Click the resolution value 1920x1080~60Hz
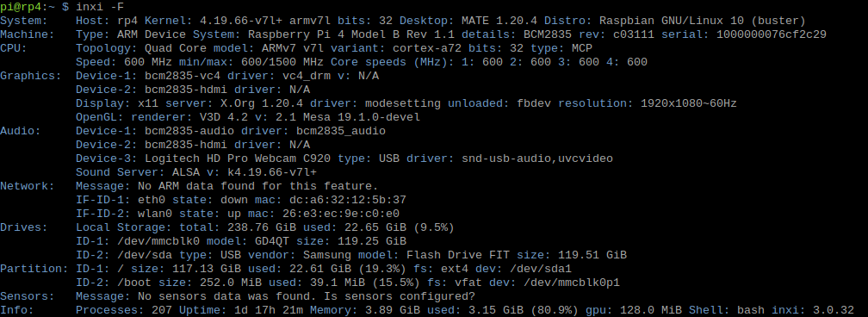868x317 pixels. (689, 103)
